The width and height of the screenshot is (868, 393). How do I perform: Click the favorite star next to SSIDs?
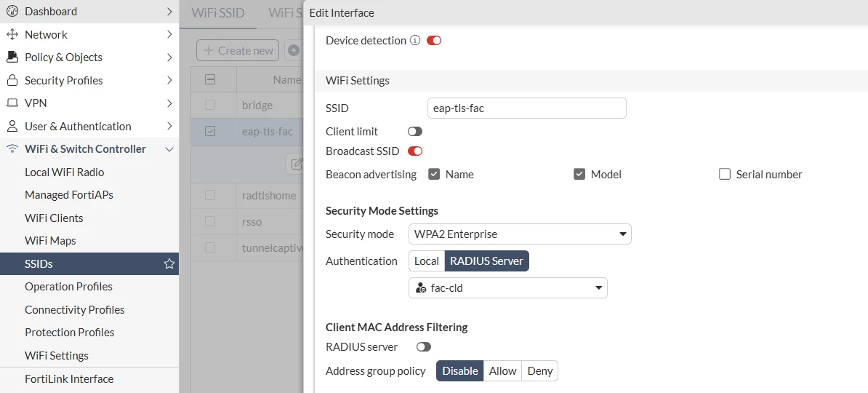pyautogui.click(x=169, y=264)
